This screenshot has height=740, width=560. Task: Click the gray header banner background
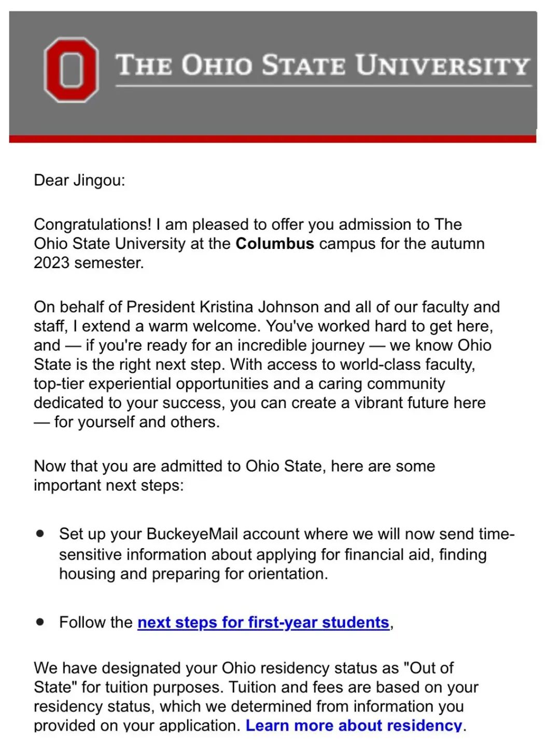pyautogui.click(x=273, y=117)
